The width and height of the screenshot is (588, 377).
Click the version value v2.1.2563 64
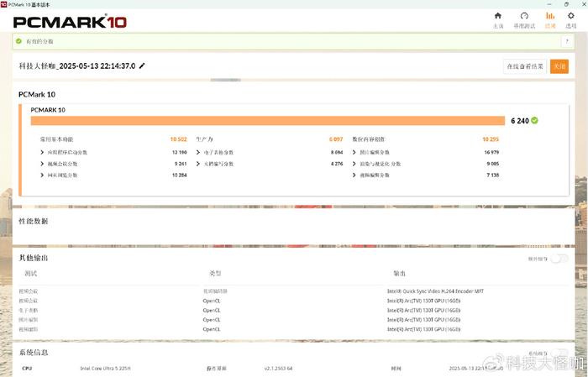(x=278, y=369)
